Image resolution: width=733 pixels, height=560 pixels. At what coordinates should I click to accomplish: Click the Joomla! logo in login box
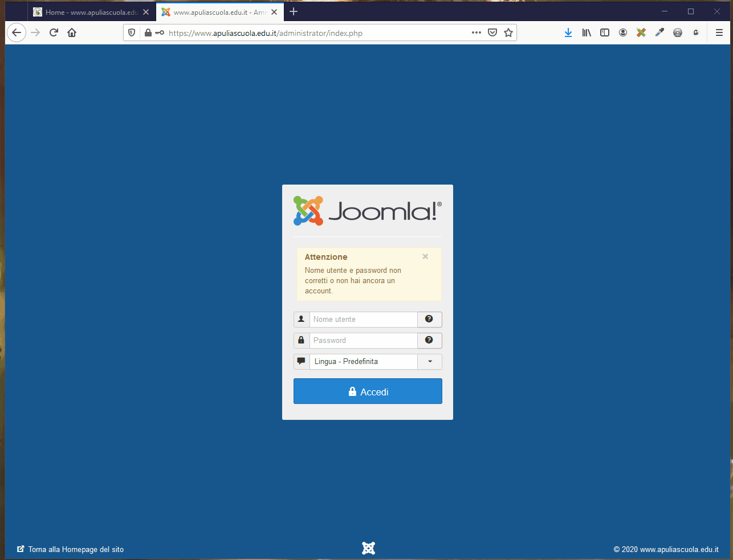(x=368, y=211)
